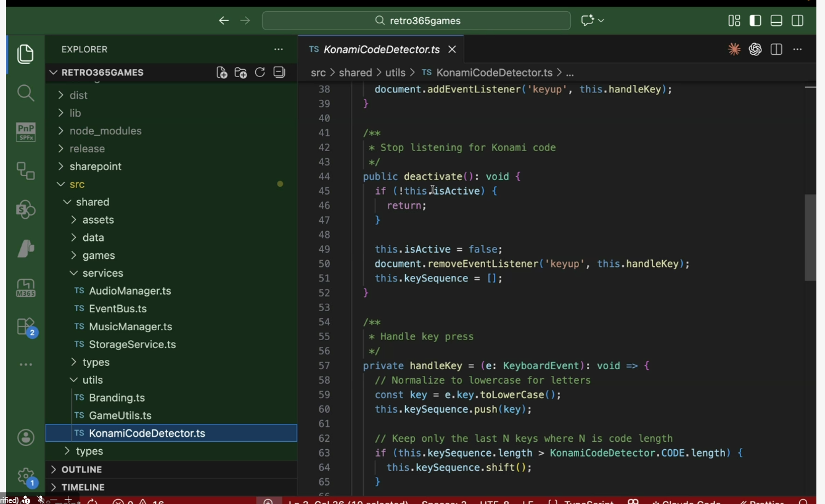Collapse all folders in Explorer
Image resolution: width=825 pixels, height=504 pixels.
[279, 73]
